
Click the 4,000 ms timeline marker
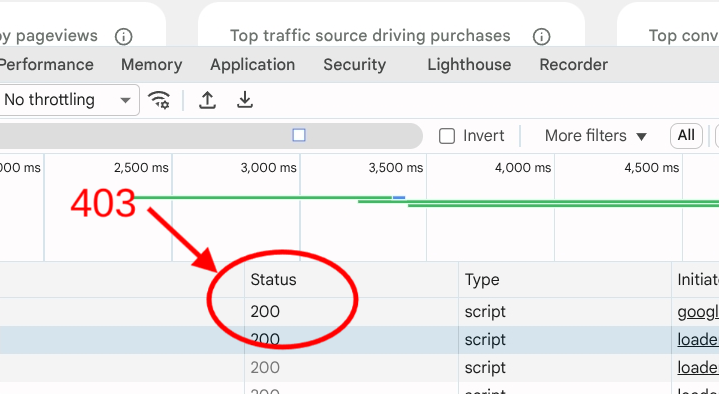coord(523,168)
